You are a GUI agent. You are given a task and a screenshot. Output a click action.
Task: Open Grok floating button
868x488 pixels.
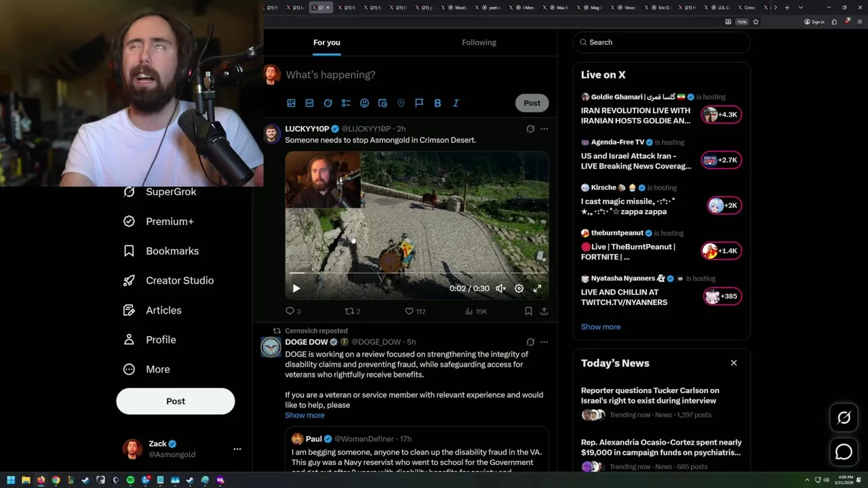(x=844, y=418)
